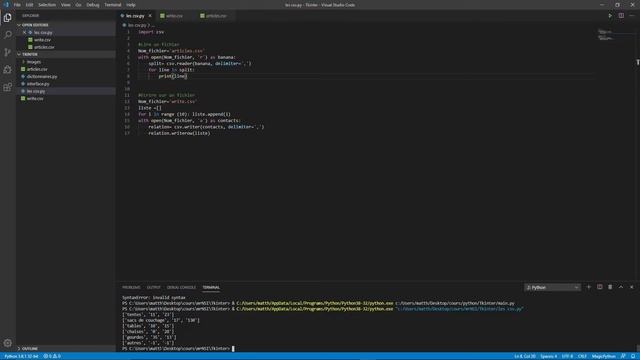640x360 pixels.
Task: Open notifications bell in status bar
Action: [x=633, y=356]
